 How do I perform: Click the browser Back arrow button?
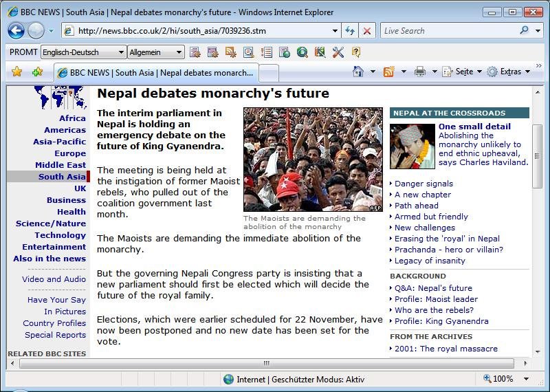tap(16, 30)
